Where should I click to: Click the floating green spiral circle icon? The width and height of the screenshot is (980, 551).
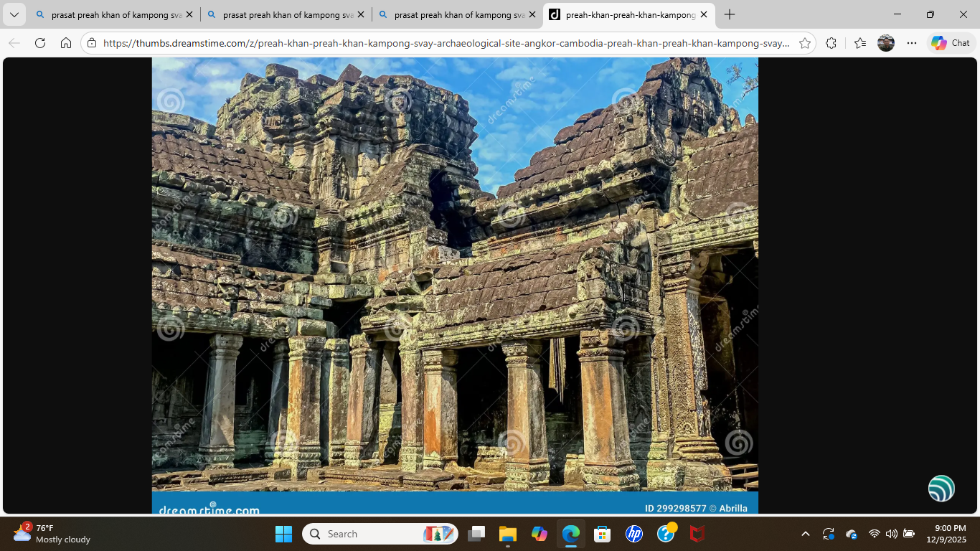(941, 489)
